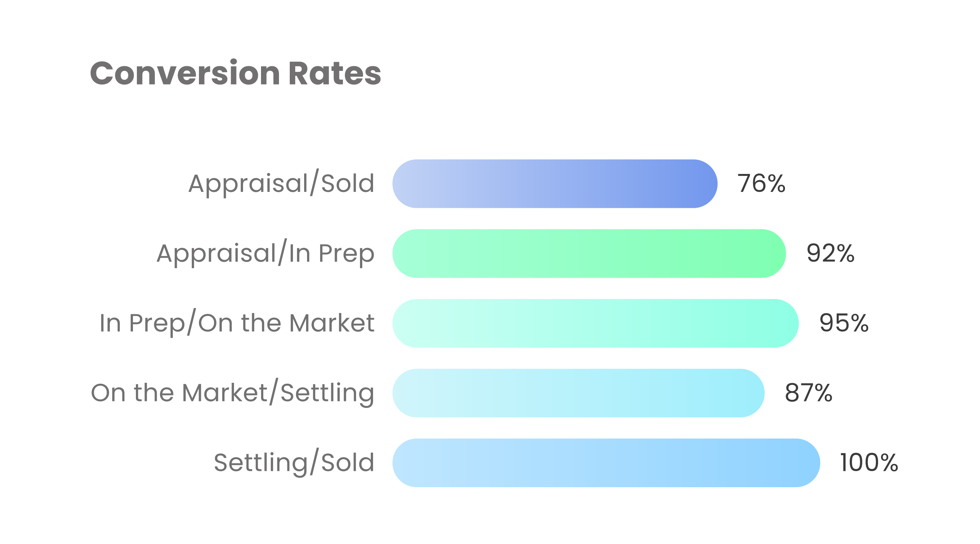Screen dimensions: 980x544
Task: Select the On the Market/Settling row label
Action: [x=233, y=393]
